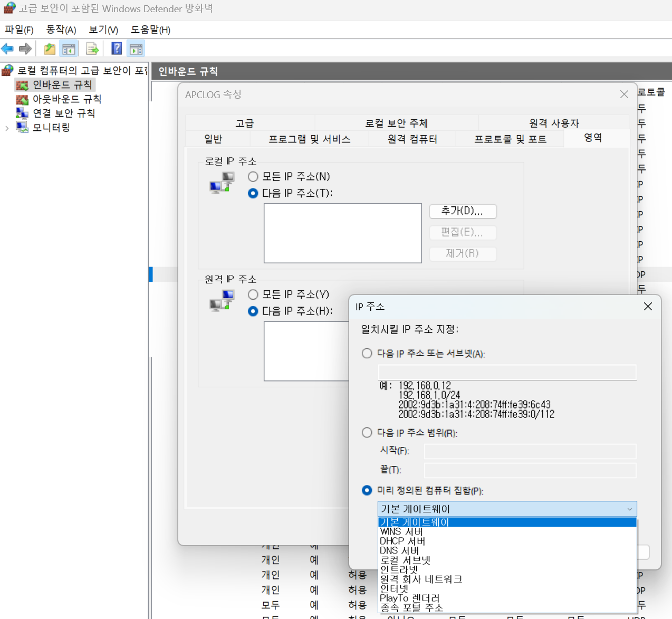Click the 제거(R) button for local IP

click(463, 254)
